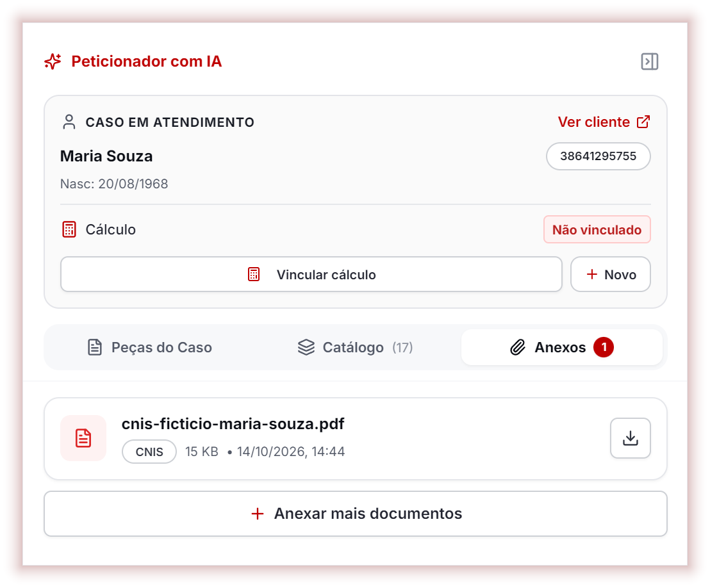710x588 pixels.
Task: Click the attachment timestamp 14/10/2026, 14:44
Action: [x=291, y=452]
